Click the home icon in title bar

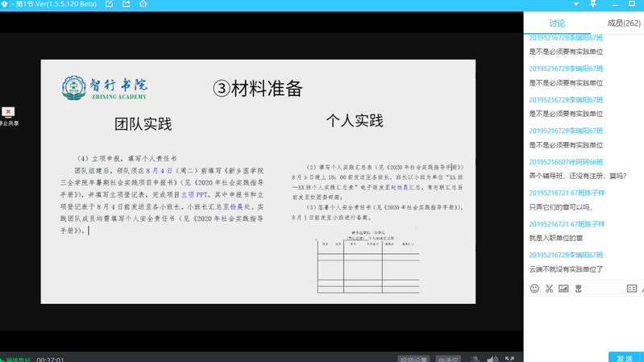click(x=143, y=5)
